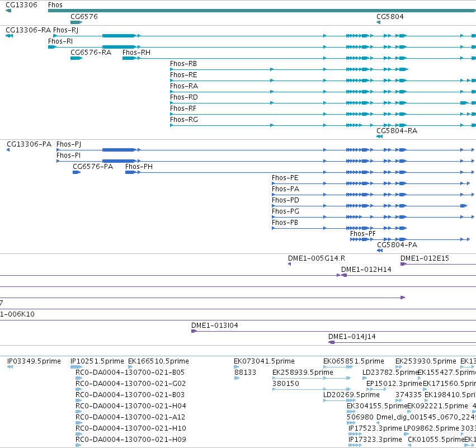Click the EK258939.5prime EST label

click(303, 372)
